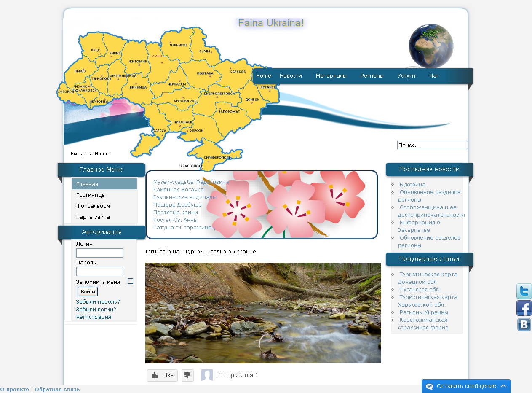Click the Донецк region on the map
Screen dimensions: 532x393
pos(252,100)
